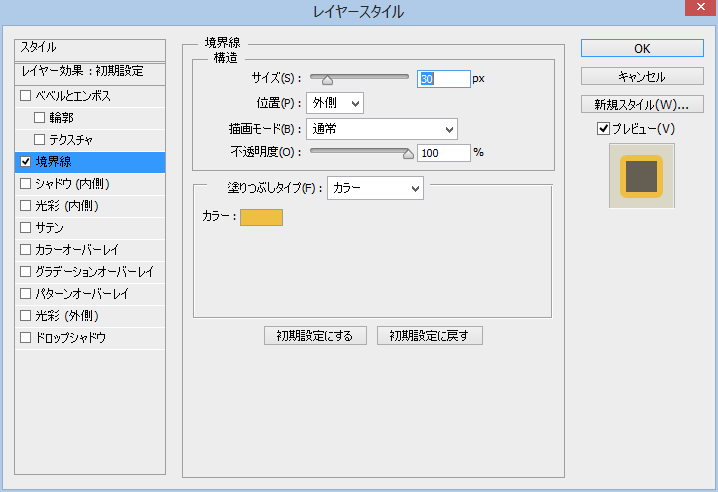718x492 pixels.
Task: Turn on the 光彩 (外側) checkbox
Action: coord(26,315)
